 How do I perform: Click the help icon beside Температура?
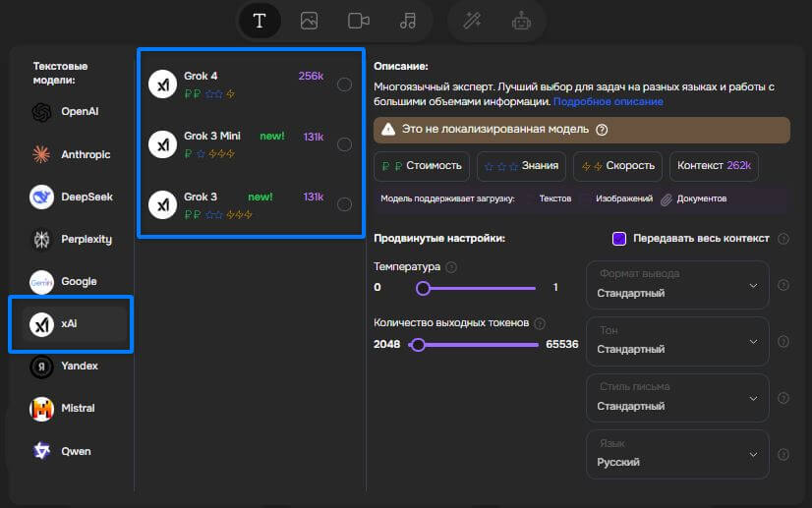(451, 267)
